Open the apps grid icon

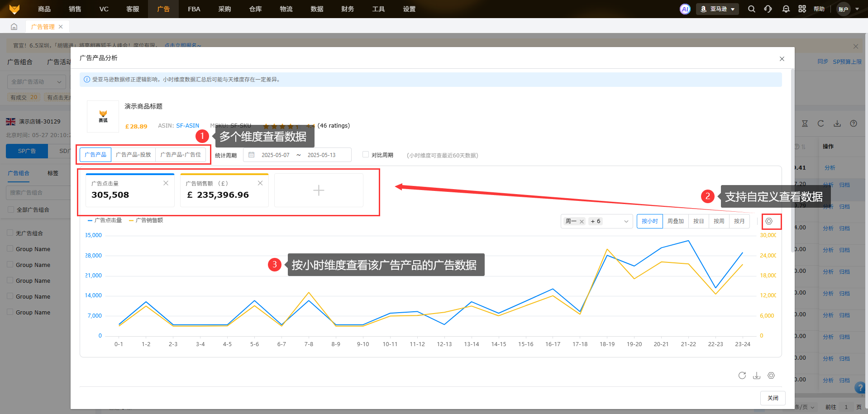(802, 9)
